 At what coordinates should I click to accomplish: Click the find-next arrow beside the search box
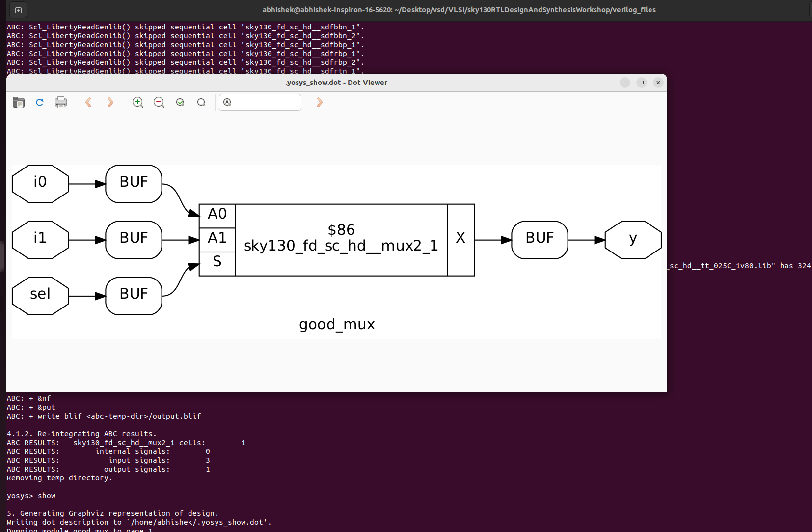320,102
